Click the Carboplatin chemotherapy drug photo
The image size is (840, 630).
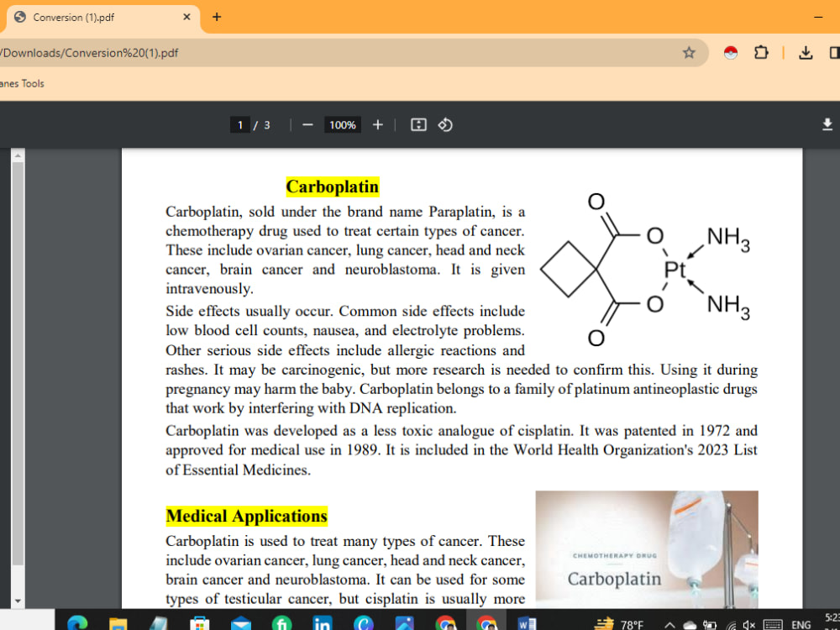point(647,549)
